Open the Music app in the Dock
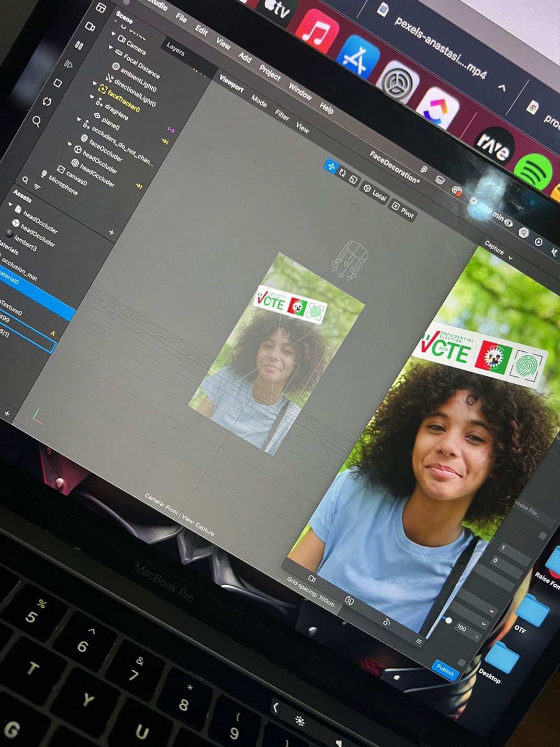 pyautogui.click(x=317, y=32)
